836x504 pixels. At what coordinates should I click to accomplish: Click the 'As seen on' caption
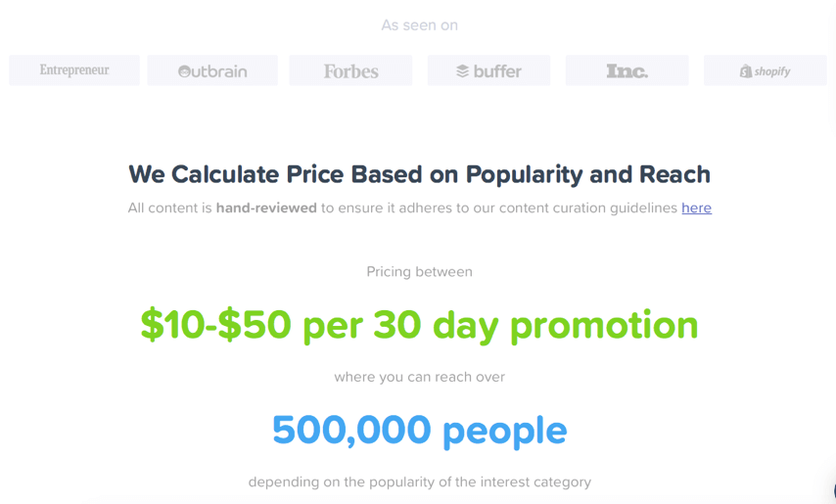420,25
